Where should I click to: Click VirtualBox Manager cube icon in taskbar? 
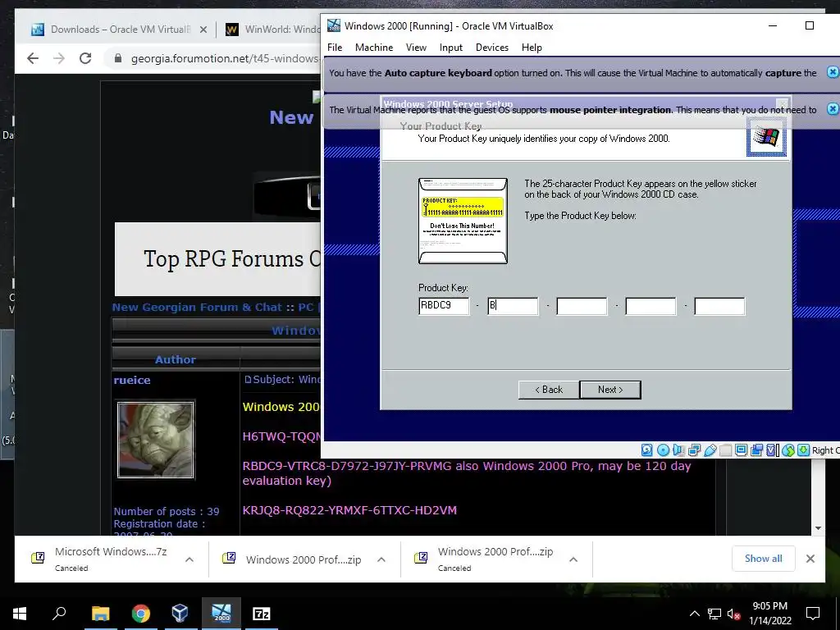(x=180, y=614)
